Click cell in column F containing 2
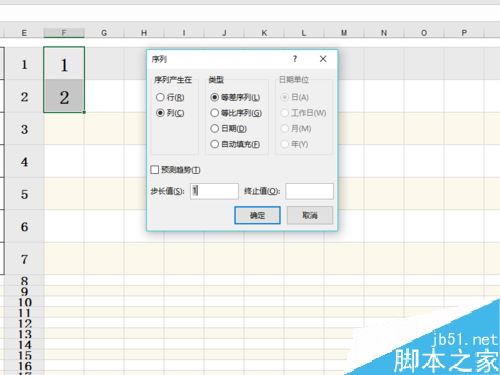The height and width of the screenshot is (375, 500). [x=64, y=96]
